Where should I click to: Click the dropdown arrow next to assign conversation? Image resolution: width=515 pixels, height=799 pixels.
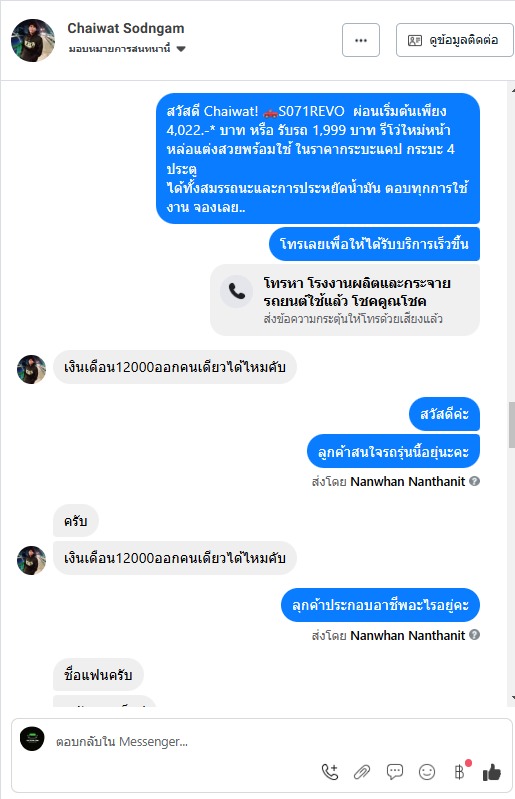181,49
